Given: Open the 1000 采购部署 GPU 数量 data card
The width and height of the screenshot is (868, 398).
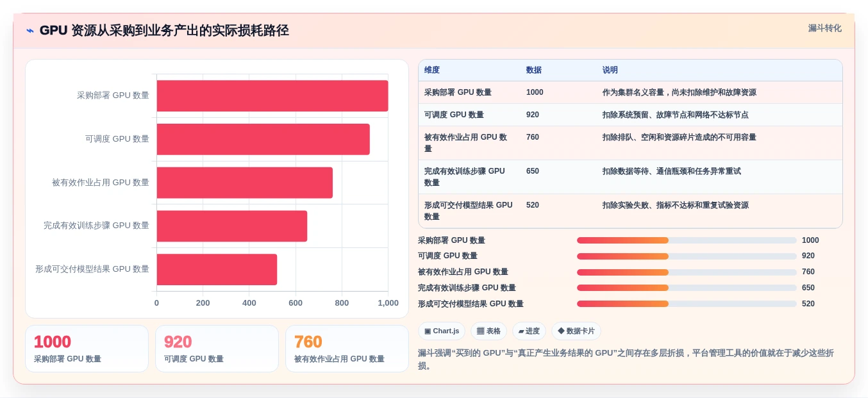Looking at the screenshot, I should click(87, 349).
